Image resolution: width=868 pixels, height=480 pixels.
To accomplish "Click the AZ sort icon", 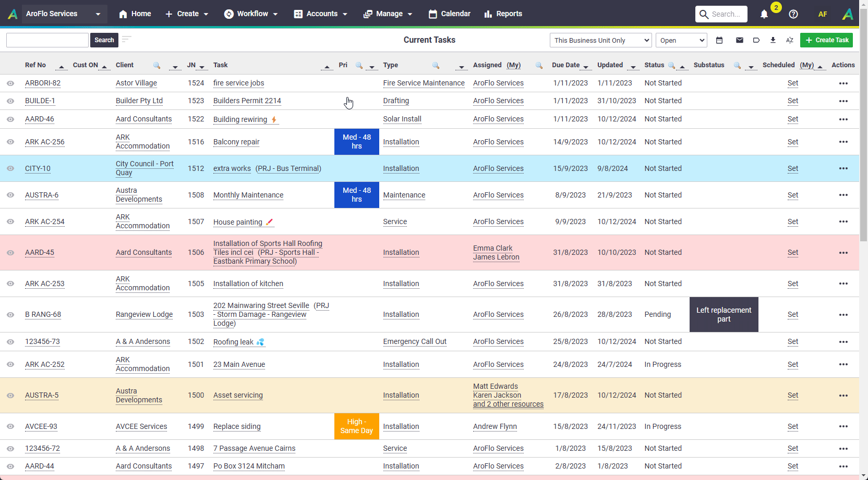I will click(790, 40).
